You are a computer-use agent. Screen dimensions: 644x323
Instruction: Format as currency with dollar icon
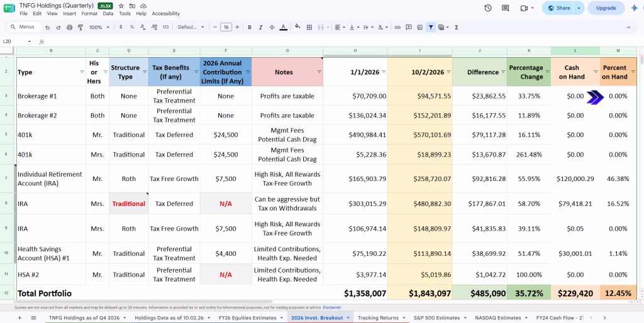tap(121, 27)
